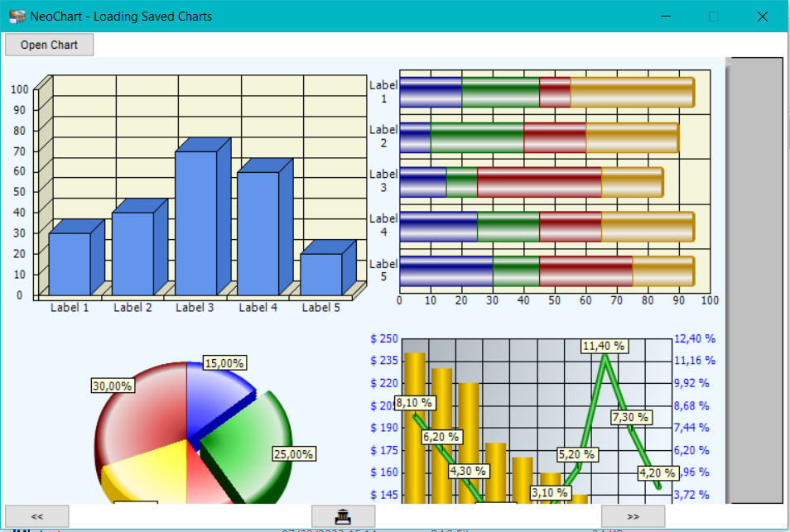Click the tallest blue 3D bar above Label 3

(x=195, y=223)
